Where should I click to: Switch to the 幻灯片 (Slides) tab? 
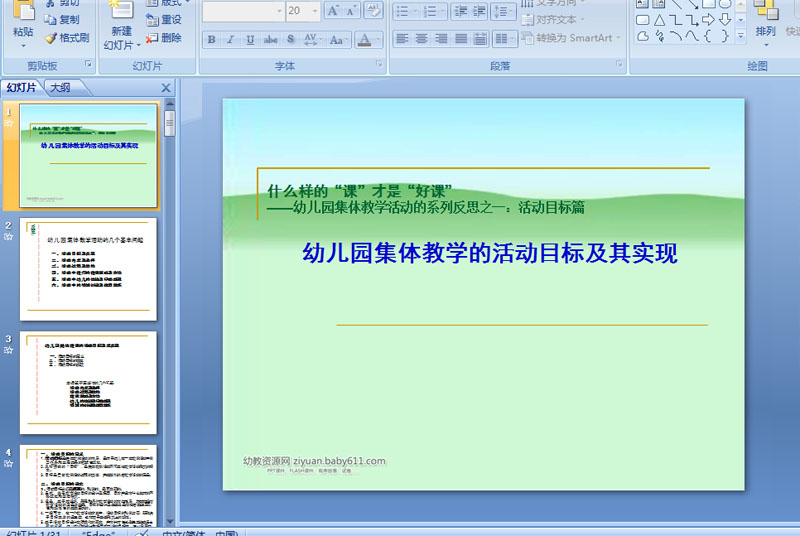[x=21, y=88]
